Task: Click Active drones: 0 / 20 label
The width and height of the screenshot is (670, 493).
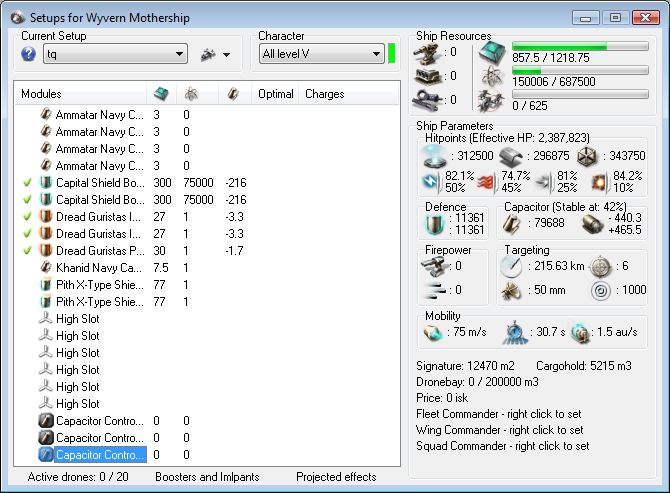Action: click(78, 477)
